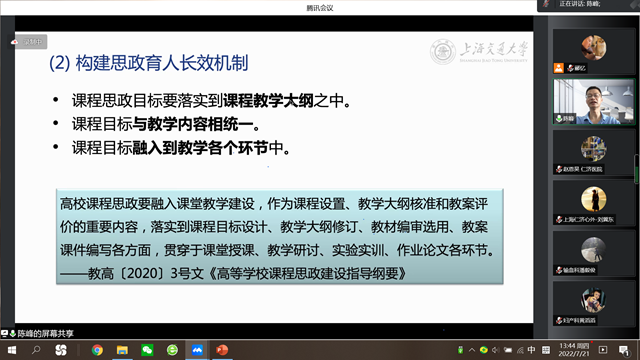Toggle system volume speaker icon
The image size is (640, 360).
pyautogui.click(x=496, y=350)
